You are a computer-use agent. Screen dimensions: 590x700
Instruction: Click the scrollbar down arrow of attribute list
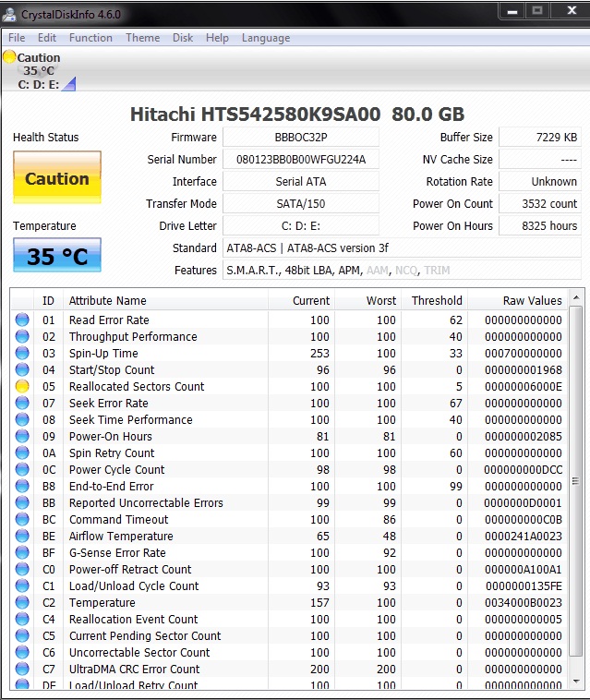tap(576, 682)
